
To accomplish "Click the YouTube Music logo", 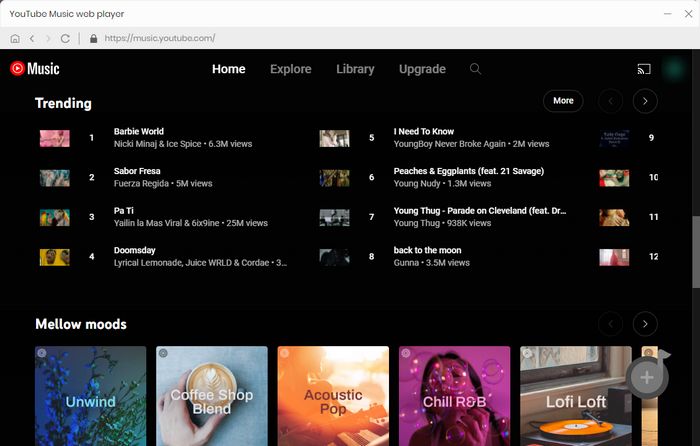I will coord(35,69).
